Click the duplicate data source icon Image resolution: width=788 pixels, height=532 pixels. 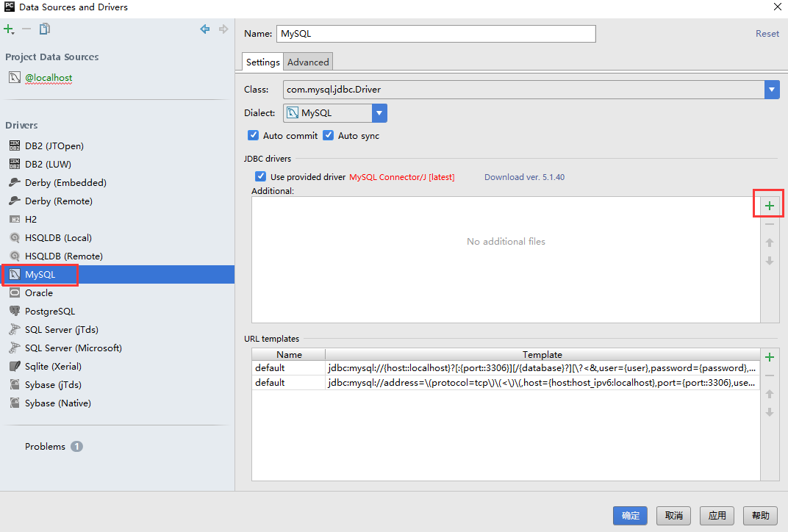click(x=45, y=29)
